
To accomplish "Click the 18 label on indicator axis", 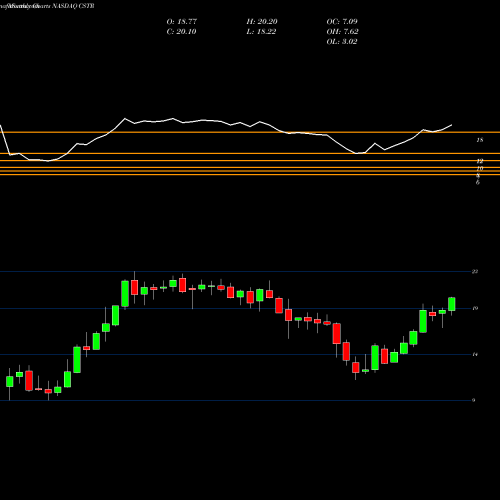I will click(480, 140).
